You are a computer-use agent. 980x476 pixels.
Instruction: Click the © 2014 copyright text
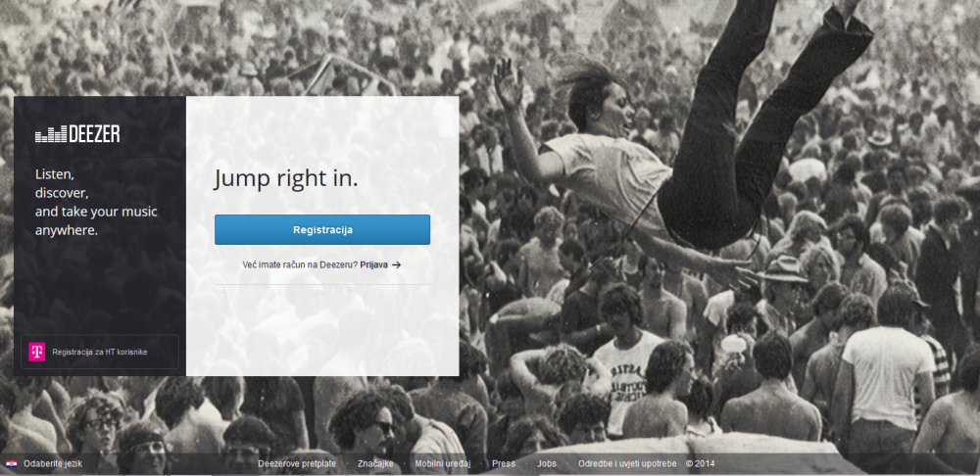[x=700, y=463]
